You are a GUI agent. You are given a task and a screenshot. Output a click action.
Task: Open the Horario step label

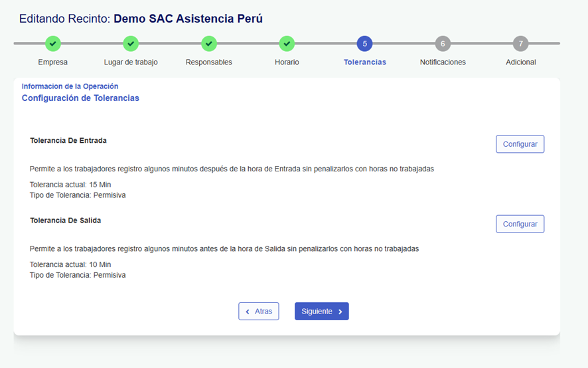click(287, 62)
